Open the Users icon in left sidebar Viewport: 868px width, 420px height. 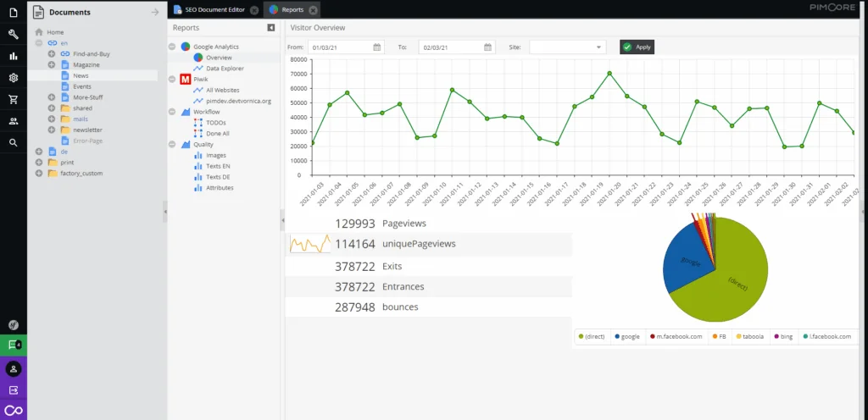(x=14, y=121)
